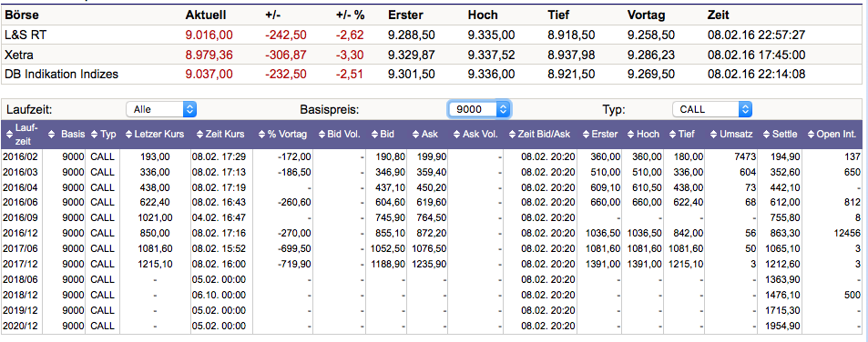This screenshot has width=868, height=342.
Task: Select the 2020/12 CALL option row
Action: [432, 327]
